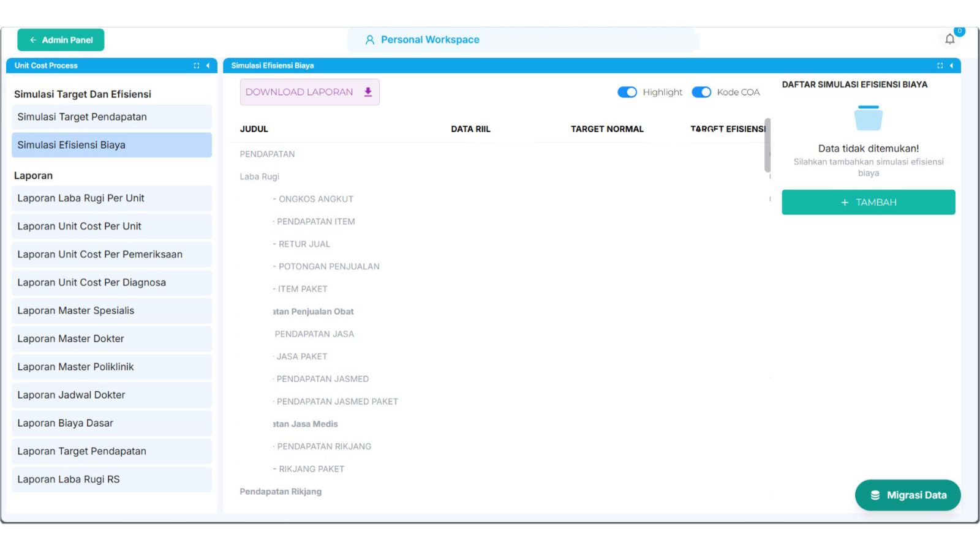
Task: Open Laporan Master Dokter
Action: [111, 339]
